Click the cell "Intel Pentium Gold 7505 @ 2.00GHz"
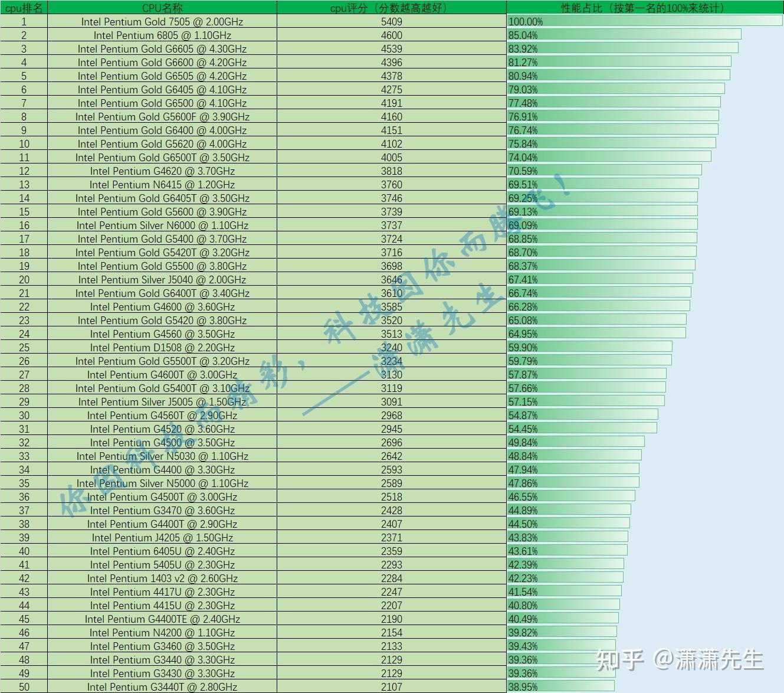784x693 pixels. [x=162, y=21]
